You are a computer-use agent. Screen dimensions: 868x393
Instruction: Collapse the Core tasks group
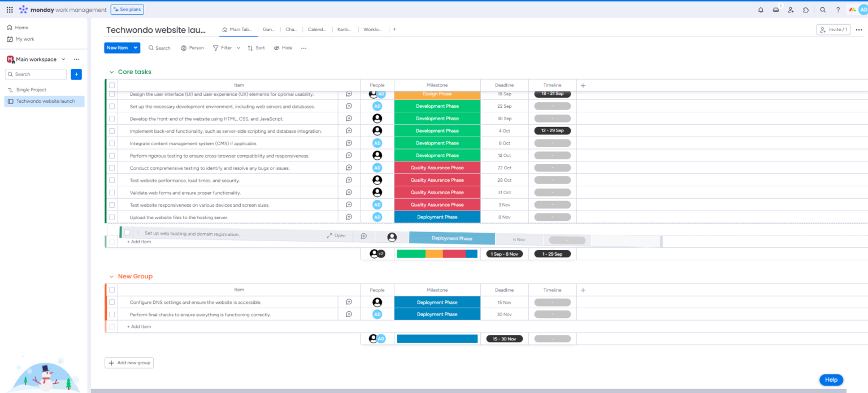point(111,72)
